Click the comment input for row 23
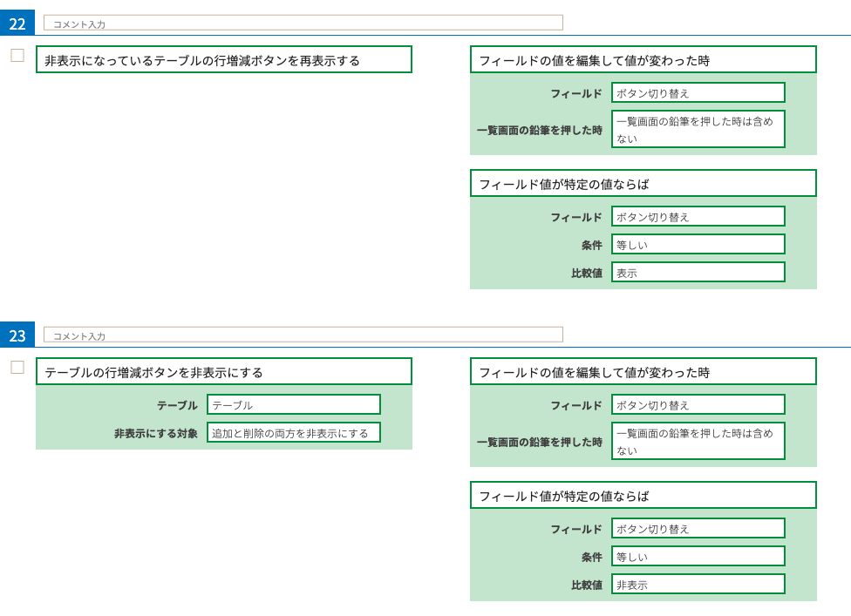Image resolution: width=851 pixels, height=616 pixels. [303, 335]
